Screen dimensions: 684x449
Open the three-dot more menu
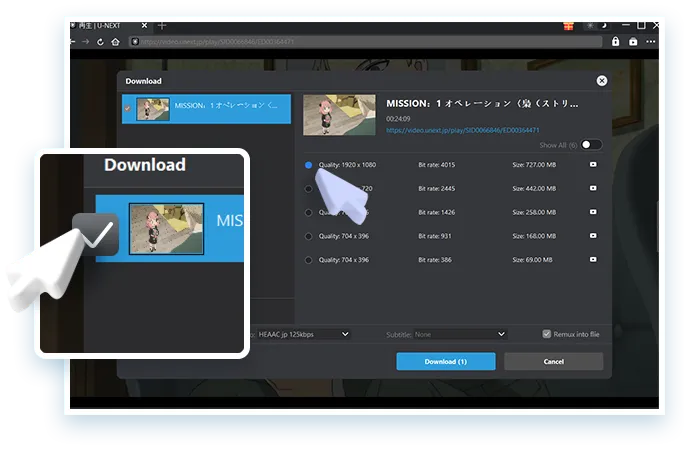pos(650,41)
